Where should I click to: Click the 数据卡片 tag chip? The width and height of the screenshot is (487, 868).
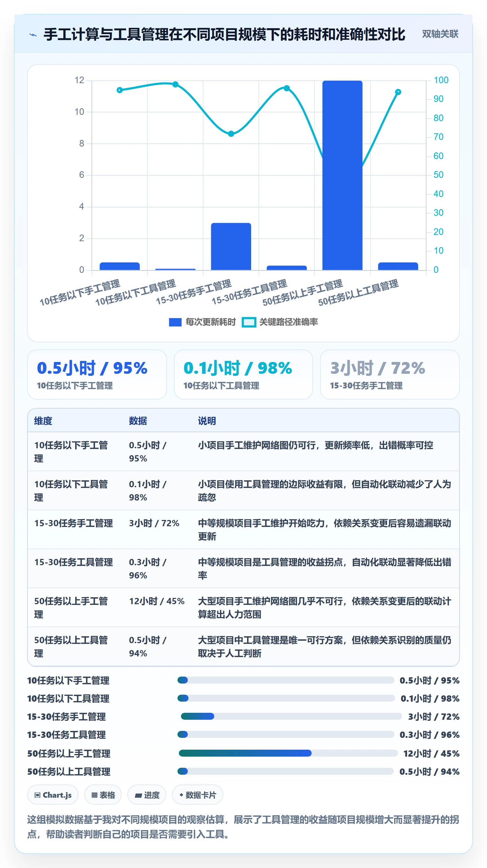click(198, 795)
